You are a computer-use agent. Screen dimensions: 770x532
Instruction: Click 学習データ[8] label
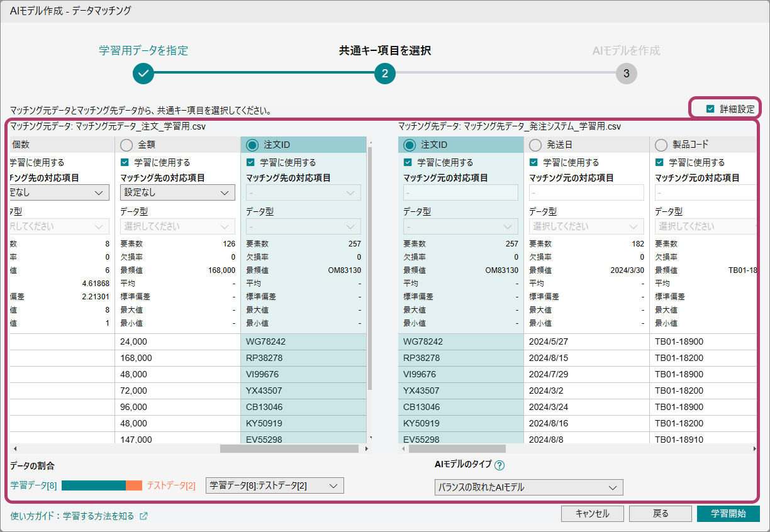click(33, 485)
